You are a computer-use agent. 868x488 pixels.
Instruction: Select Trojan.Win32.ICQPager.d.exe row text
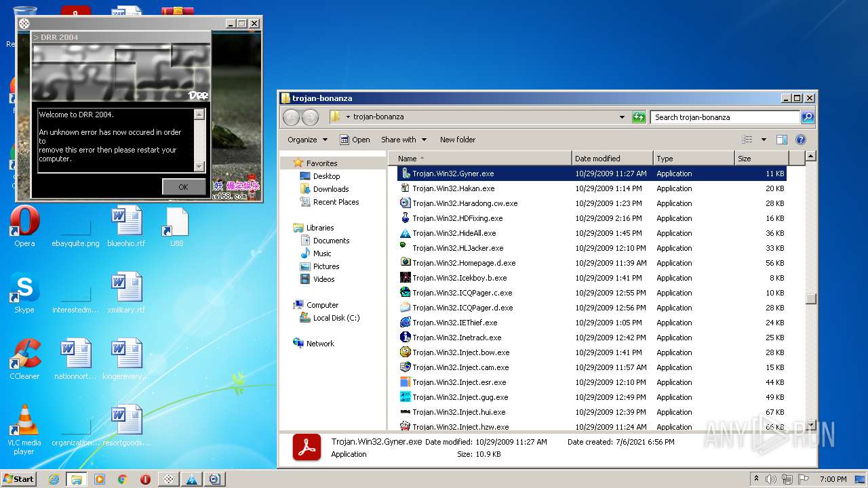point(462,308)
